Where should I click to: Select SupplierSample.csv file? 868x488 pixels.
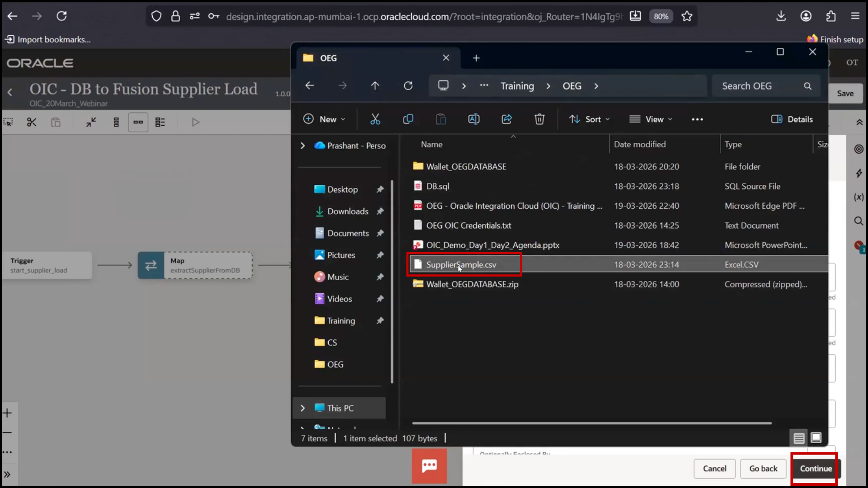point(618,264)
